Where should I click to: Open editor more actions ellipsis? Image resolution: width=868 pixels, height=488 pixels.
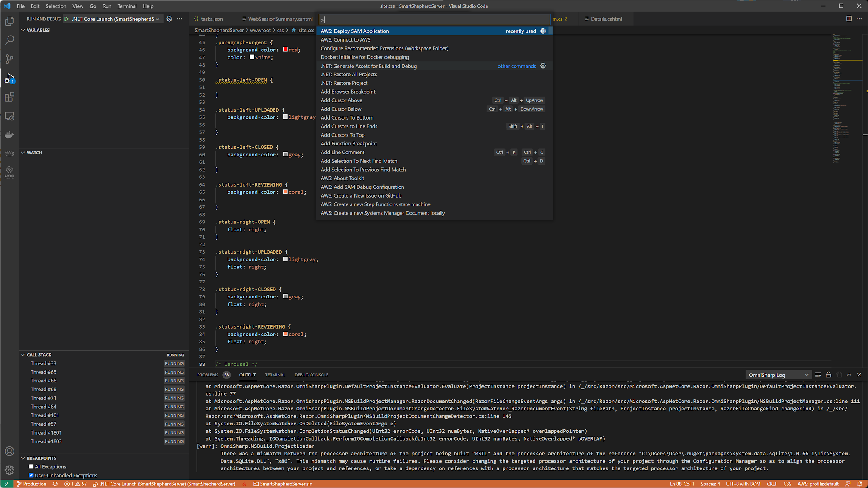(x=859, y=19)
